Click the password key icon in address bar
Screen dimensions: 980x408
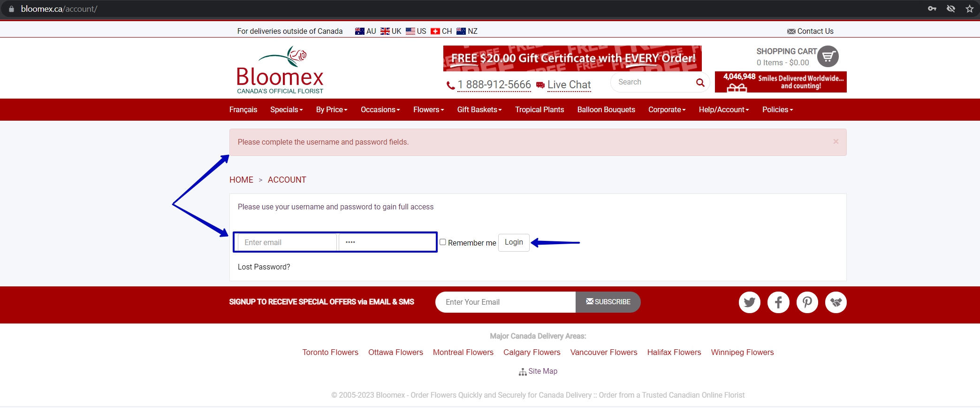(x=932, y=8)
